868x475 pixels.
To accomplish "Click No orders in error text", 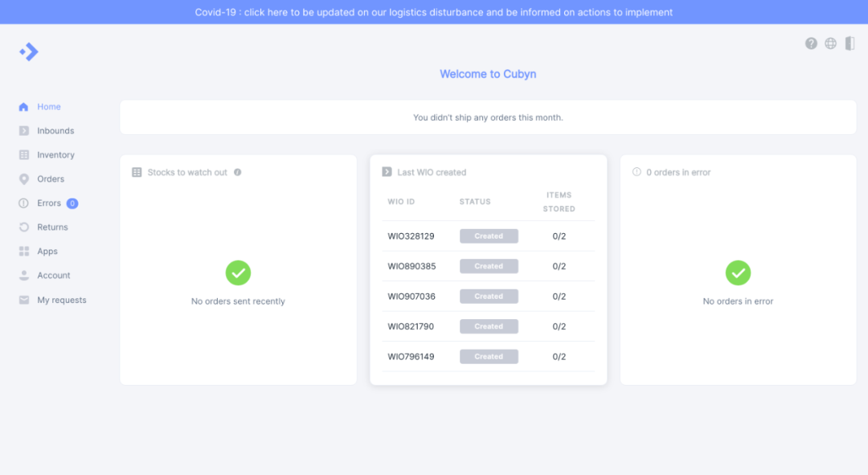I will click(x=738, y=301).
